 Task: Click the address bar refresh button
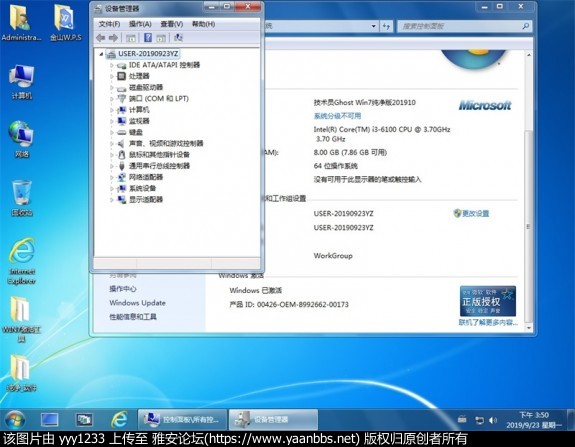(386, 26)
